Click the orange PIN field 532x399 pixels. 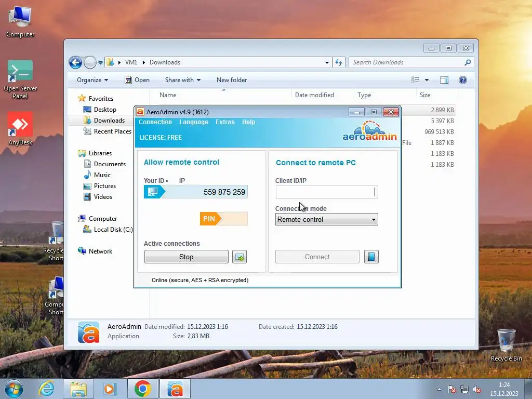(224, 219)
